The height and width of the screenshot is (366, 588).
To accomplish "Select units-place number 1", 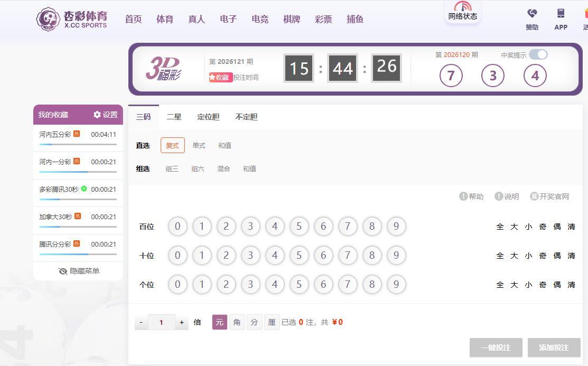I will 202,284.
